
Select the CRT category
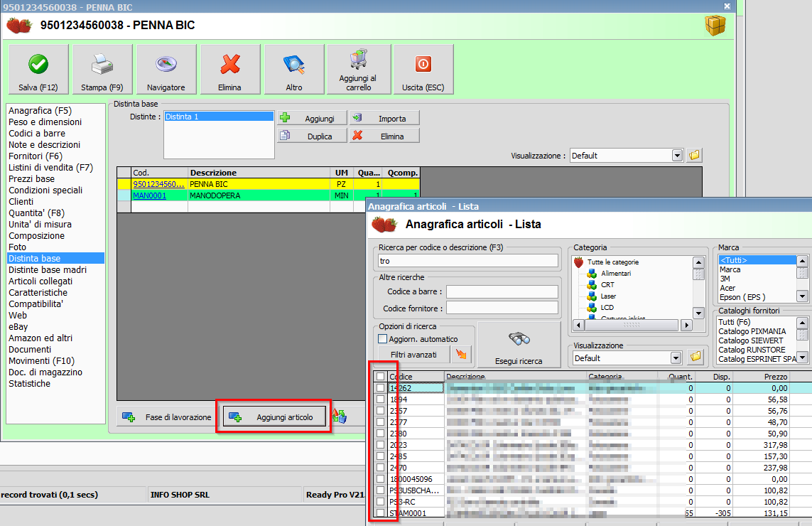tap(607, 284)
